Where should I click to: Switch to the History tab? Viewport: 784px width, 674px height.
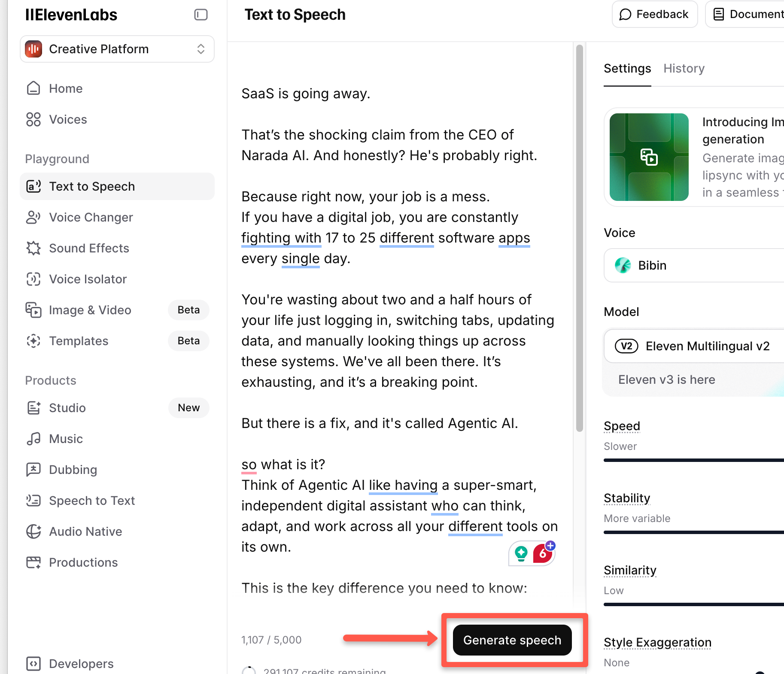pos(684,68)
